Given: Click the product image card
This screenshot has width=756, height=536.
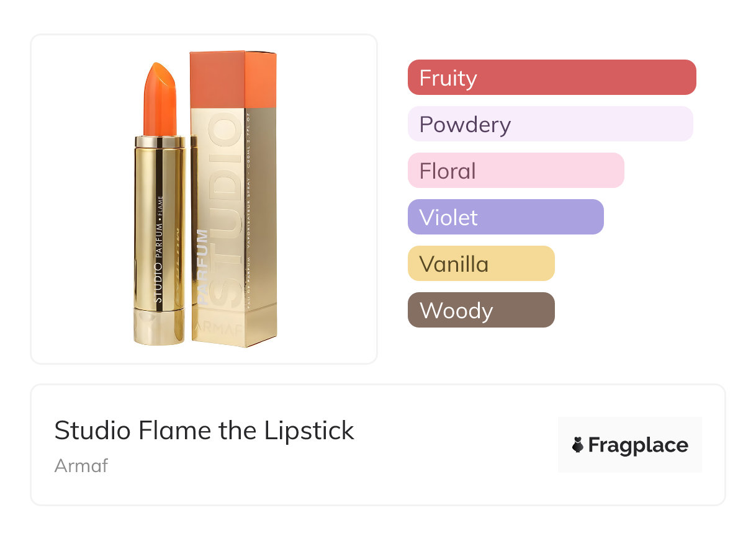Looking at the screenshot, I should 204,199.
